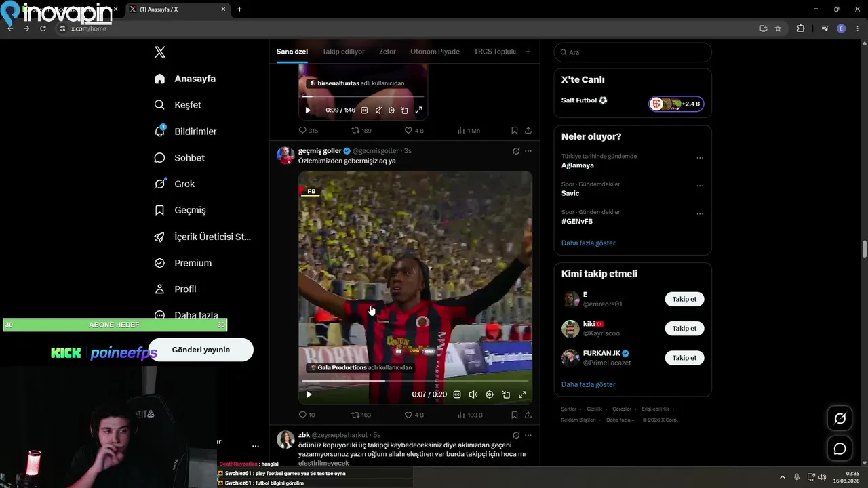Like the geçmiş goller post

[x=414, y=415]
